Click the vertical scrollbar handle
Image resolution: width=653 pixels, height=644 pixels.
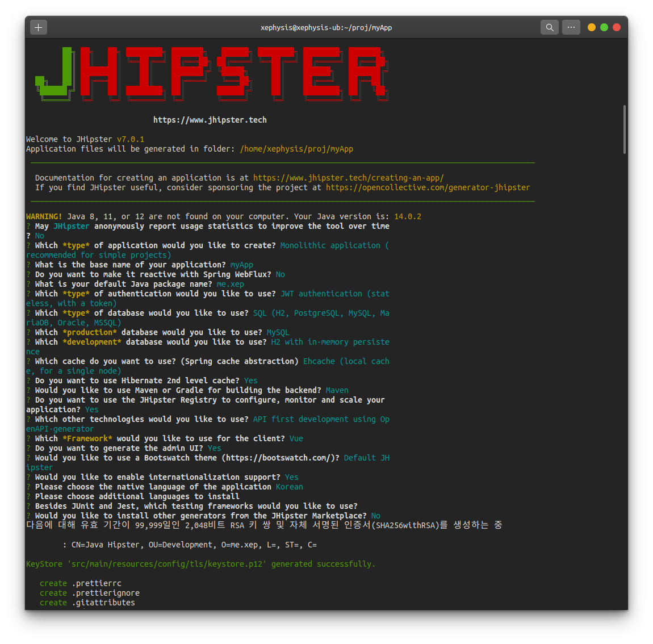(x=624, y=129)
